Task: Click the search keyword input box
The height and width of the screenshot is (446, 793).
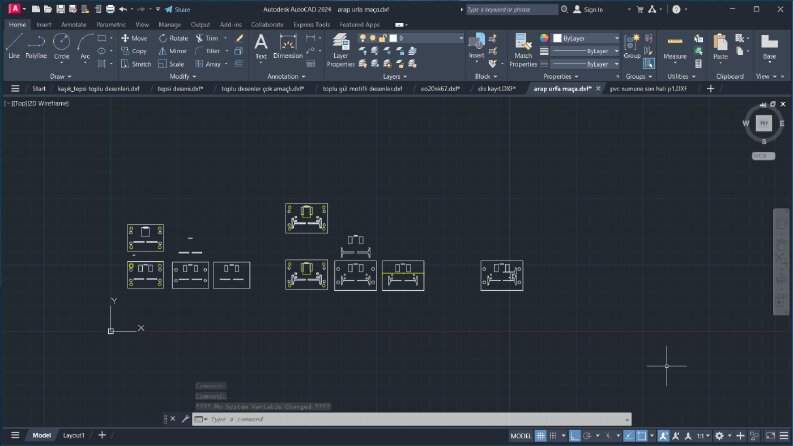Action: 511,9
